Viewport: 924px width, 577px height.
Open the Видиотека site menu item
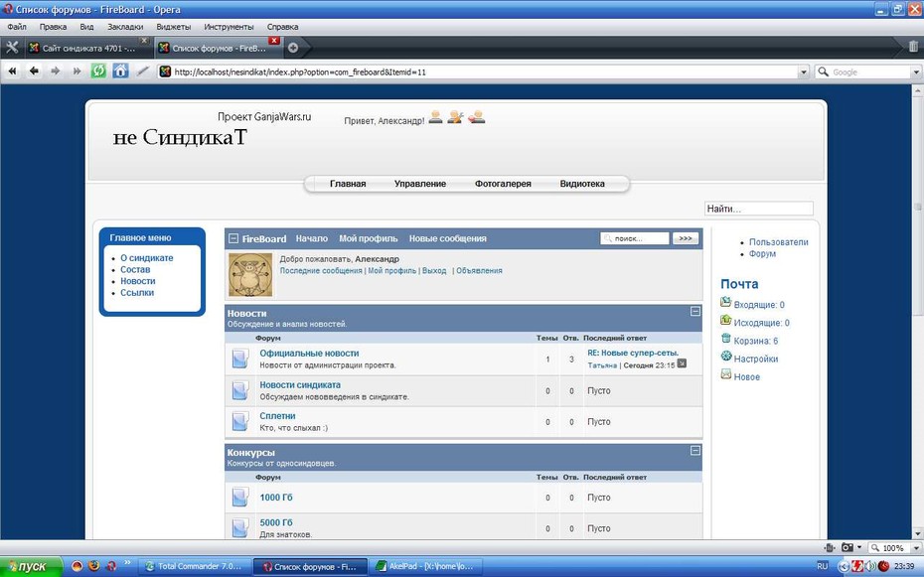pyautogui.click(x=582, y=184)
